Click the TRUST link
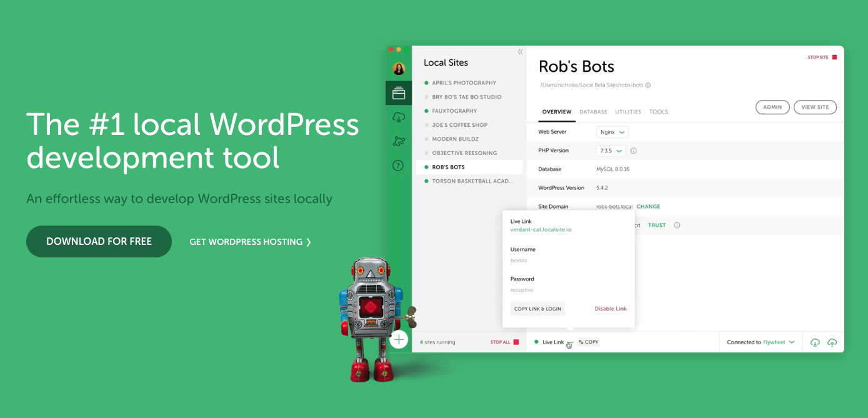 [x=657, y=225]
